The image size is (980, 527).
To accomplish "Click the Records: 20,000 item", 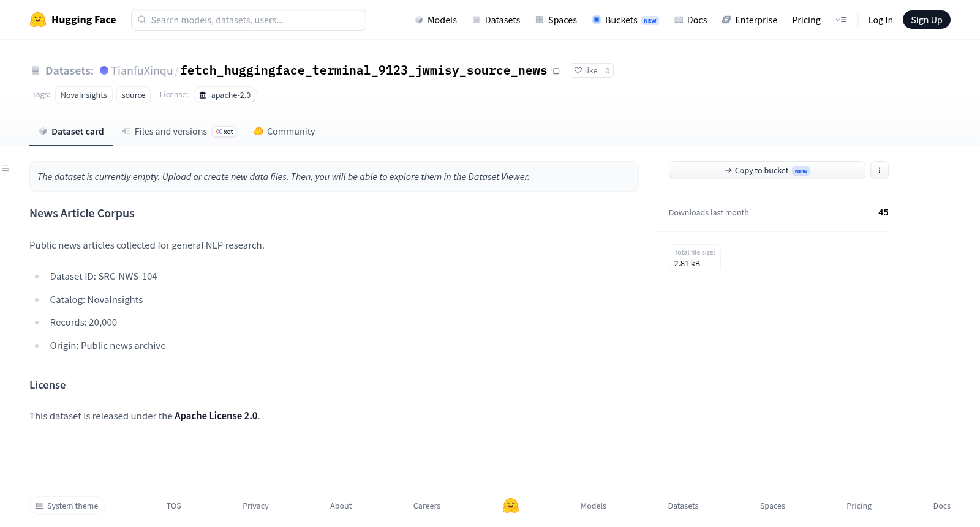I will click(x=83, y=323).
